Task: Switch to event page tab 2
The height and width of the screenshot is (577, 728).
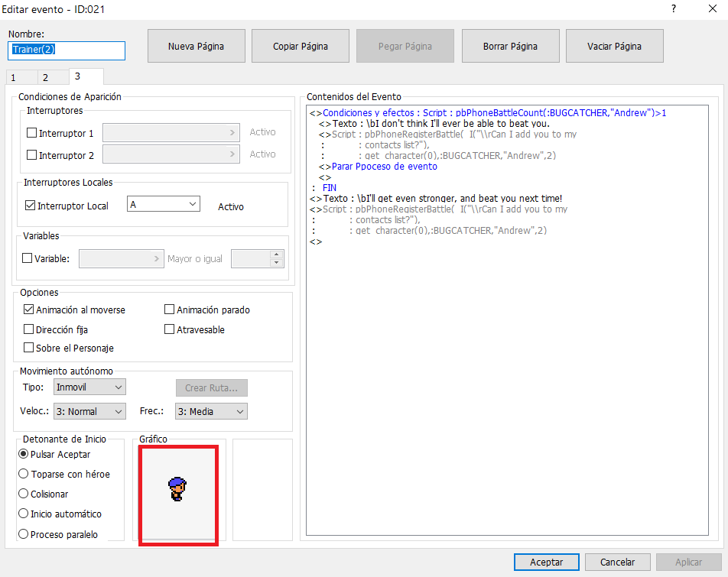Action: click(x=45, y=77)
